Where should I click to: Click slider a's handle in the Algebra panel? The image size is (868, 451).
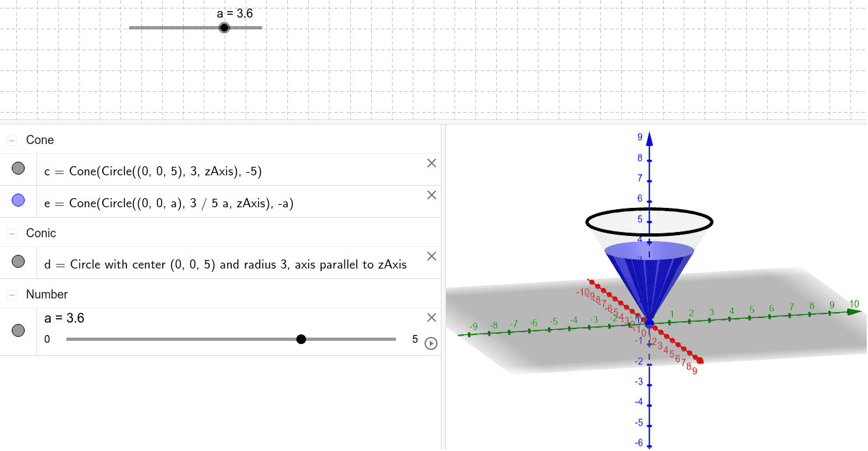[x=301, y=339]
